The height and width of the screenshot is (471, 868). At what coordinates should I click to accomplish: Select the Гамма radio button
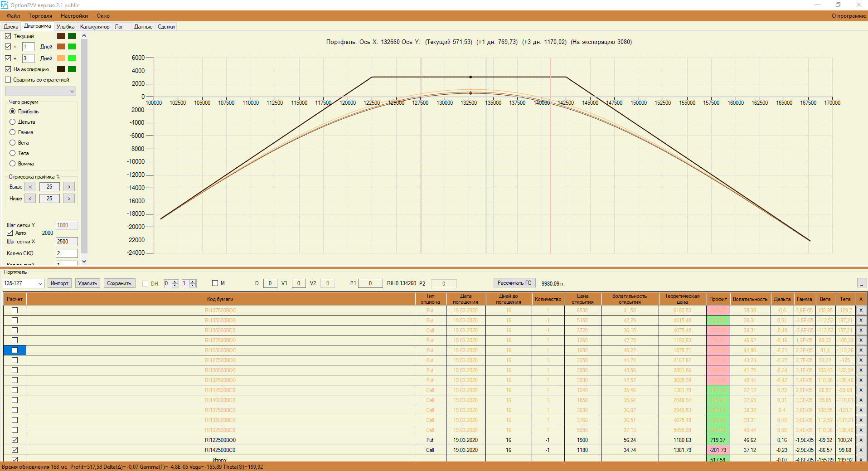pos(13,132)
